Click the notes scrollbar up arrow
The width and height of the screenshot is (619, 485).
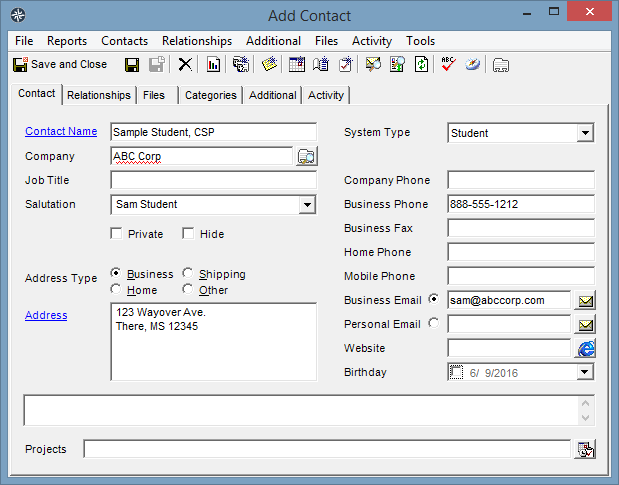coord(585,403)
